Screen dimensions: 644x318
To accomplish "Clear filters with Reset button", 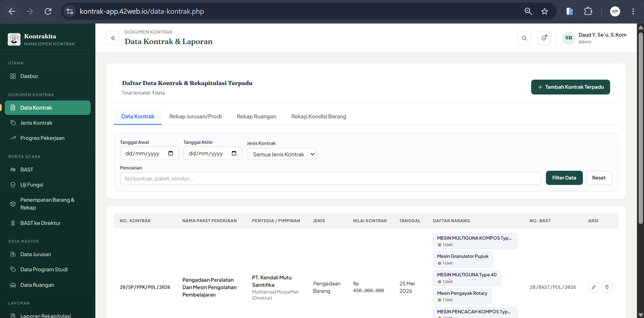I will [599, 178].
